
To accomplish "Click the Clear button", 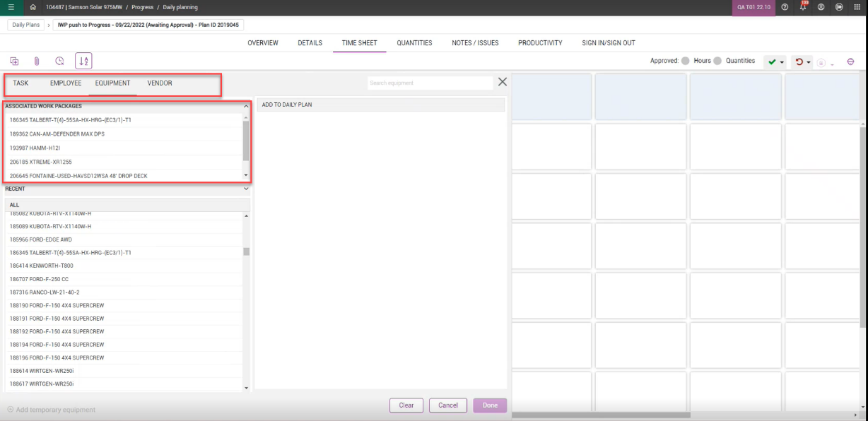I will [406, 405].
